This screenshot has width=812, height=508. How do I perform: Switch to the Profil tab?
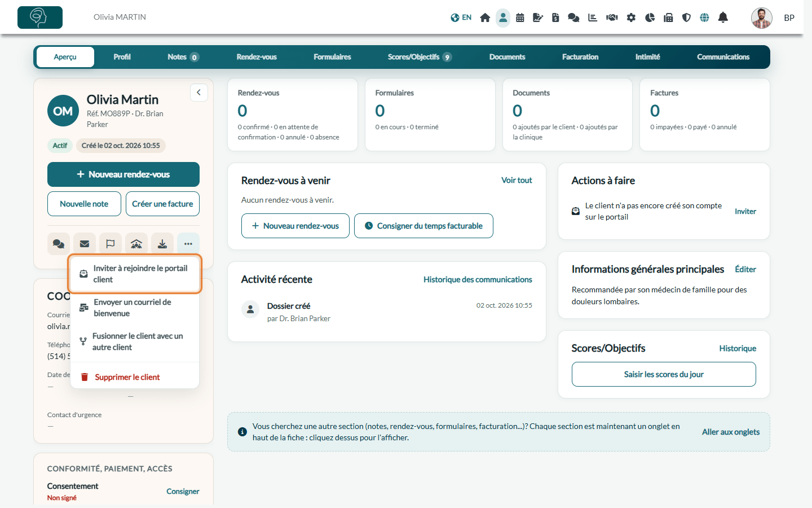pos(122,57)
